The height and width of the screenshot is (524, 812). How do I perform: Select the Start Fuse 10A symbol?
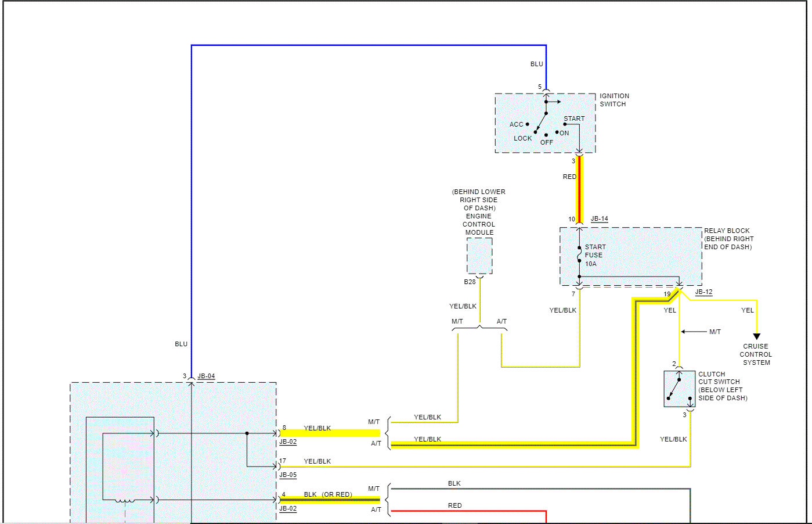point(579,254)
